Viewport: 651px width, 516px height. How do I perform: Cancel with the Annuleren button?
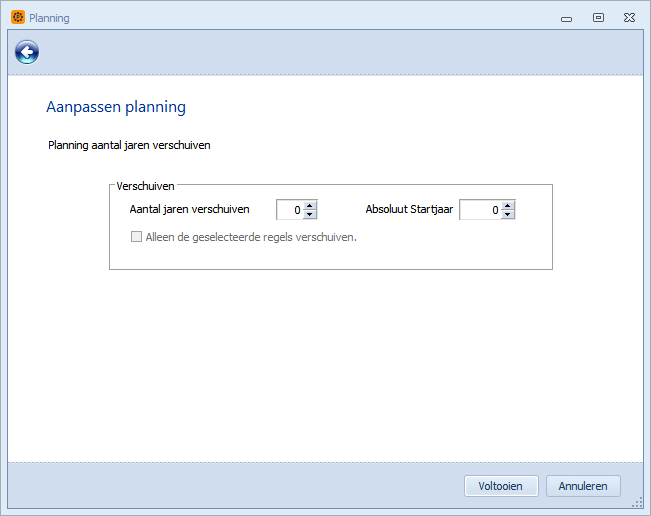583,486
